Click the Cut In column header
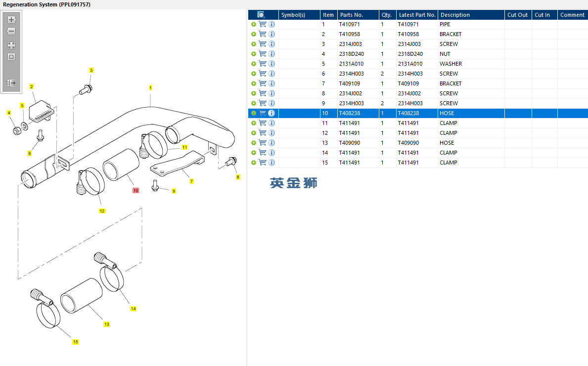588x366 pixels. 544,15
